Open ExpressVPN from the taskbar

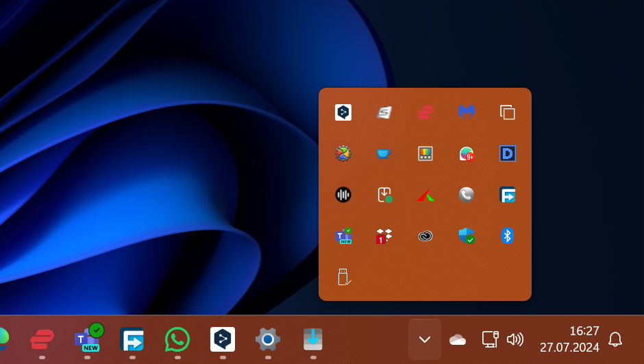[x=42, y=339]
